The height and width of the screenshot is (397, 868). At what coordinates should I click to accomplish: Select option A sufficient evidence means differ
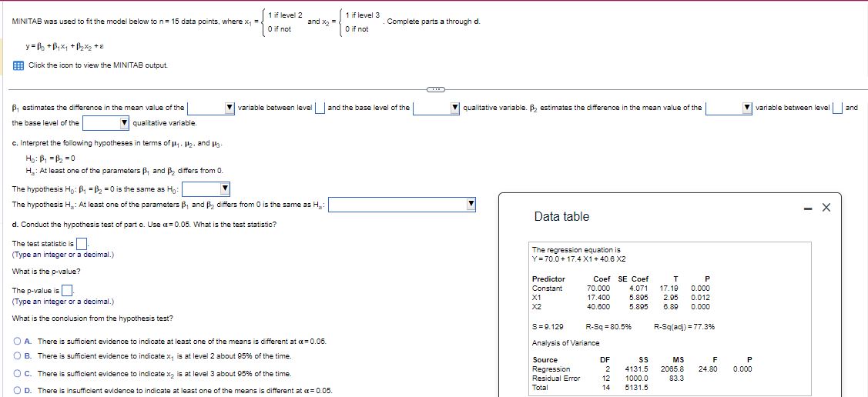click(18, 342)
